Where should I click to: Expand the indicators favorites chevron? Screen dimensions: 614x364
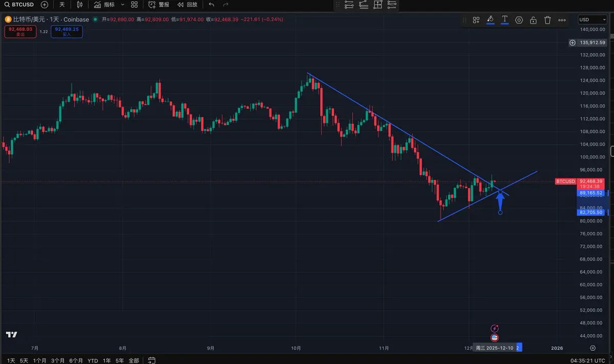tap(122, 5)
